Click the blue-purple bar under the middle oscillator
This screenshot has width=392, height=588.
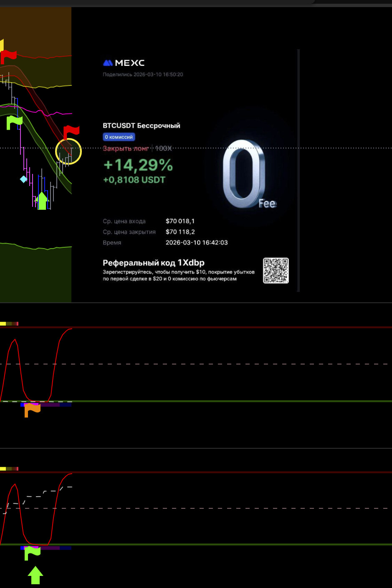click(46, 405)
